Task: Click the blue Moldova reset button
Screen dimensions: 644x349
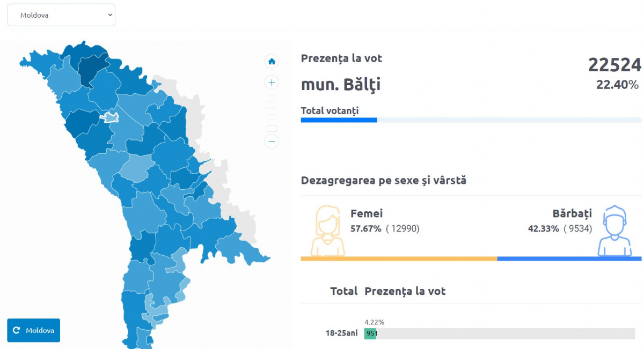Action: point(34,330)
